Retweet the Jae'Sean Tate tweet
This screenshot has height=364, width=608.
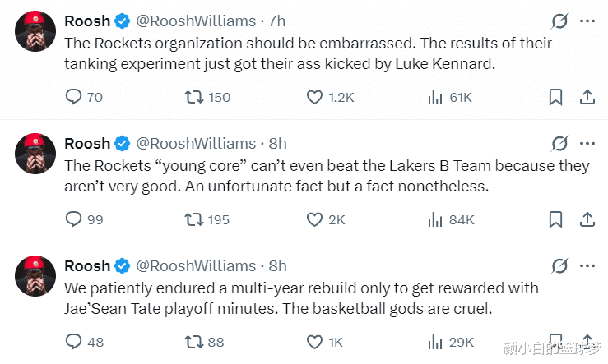point(193,342)
